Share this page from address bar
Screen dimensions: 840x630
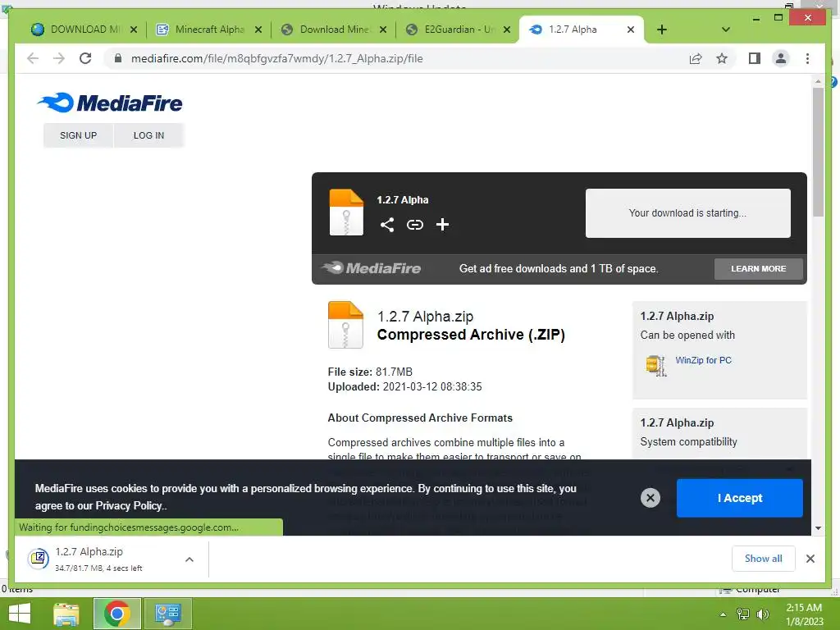(x=696, y=58)
